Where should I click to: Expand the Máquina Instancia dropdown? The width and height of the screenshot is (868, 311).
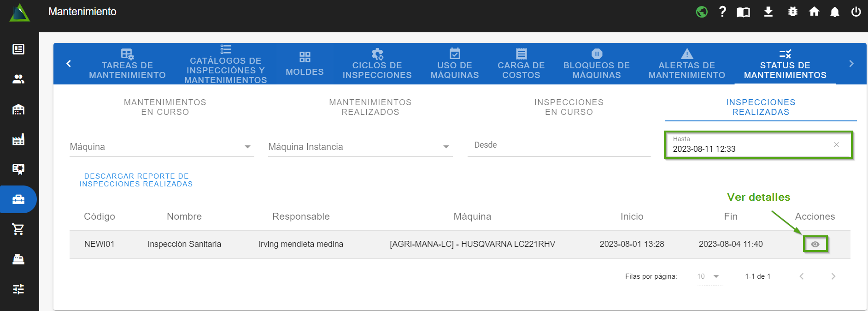[446, 147]
